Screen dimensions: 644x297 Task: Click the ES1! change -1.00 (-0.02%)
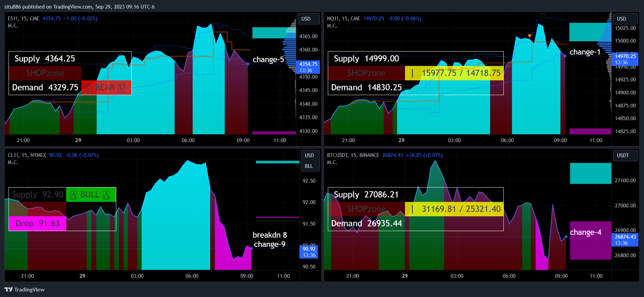[81, 19]
